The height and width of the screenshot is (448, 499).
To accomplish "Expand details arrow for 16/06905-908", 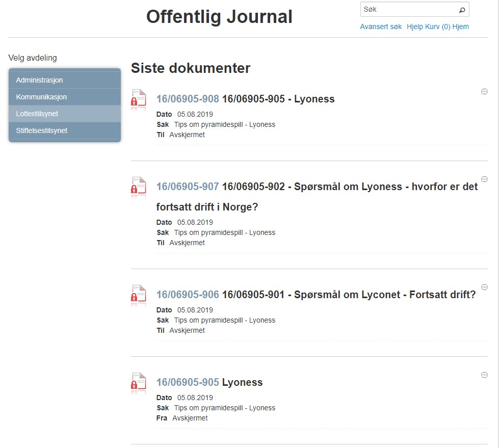I will 484,92.
